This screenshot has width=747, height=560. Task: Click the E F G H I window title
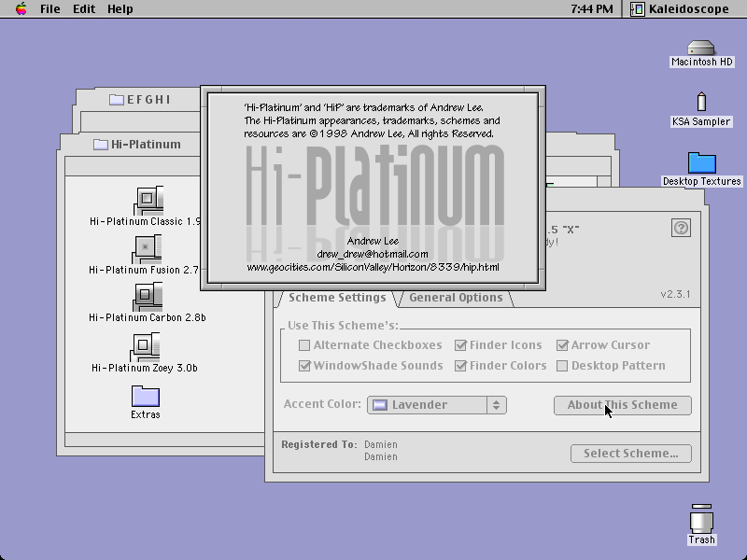click(148, 100)
